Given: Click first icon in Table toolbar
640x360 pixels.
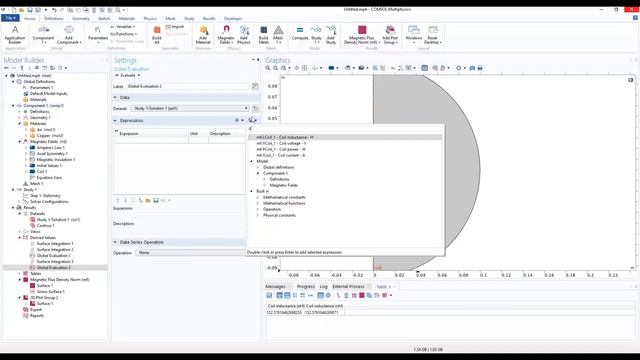Looking at the screenshot, I should (269, 296).
